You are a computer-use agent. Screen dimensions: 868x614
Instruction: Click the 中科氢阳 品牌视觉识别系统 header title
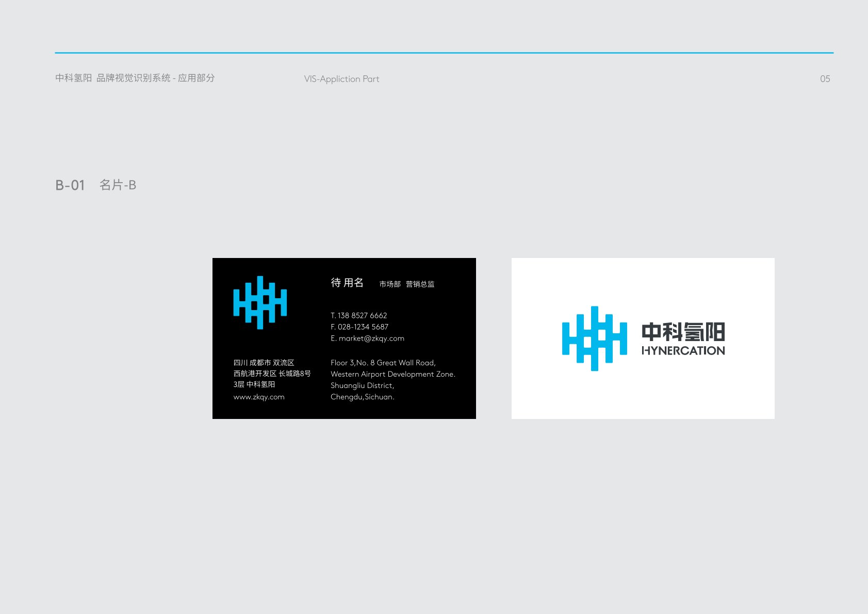point(135,78)
